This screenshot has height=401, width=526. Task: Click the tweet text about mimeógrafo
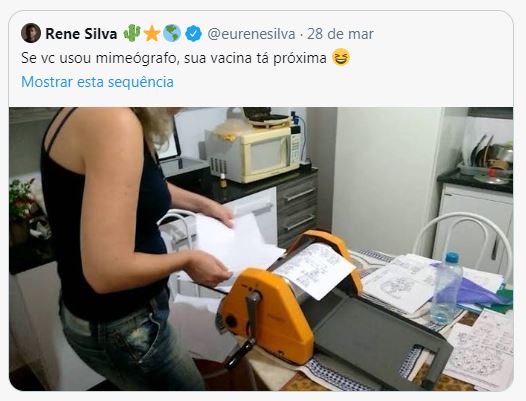[x=174, y=58]
